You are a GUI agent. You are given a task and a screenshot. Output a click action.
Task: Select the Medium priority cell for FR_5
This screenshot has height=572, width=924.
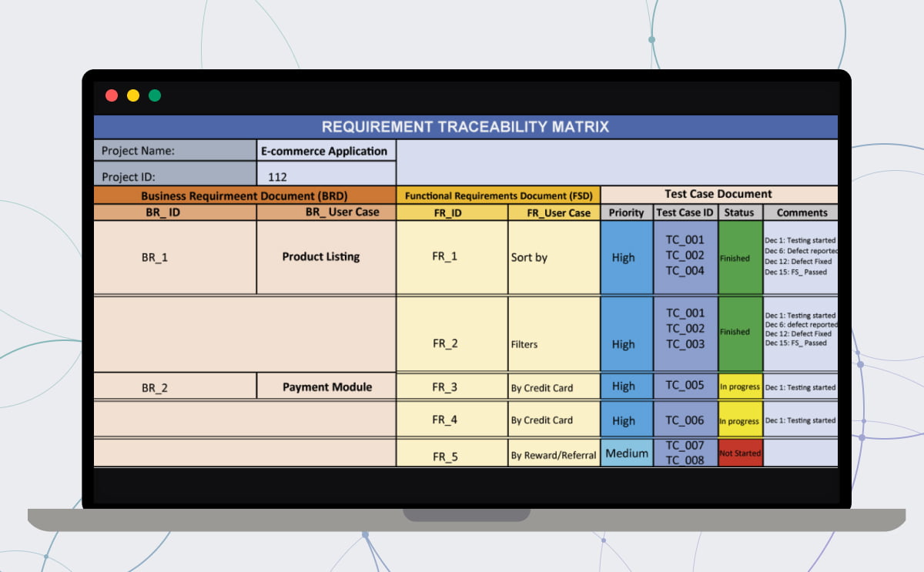click(x=626, y=453)
